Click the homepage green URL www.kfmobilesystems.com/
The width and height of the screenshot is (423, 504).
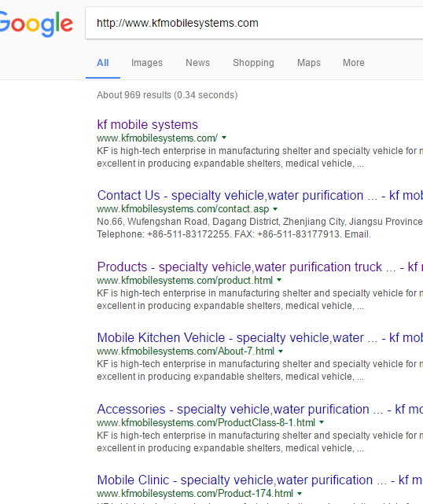[x=157, y=138]
